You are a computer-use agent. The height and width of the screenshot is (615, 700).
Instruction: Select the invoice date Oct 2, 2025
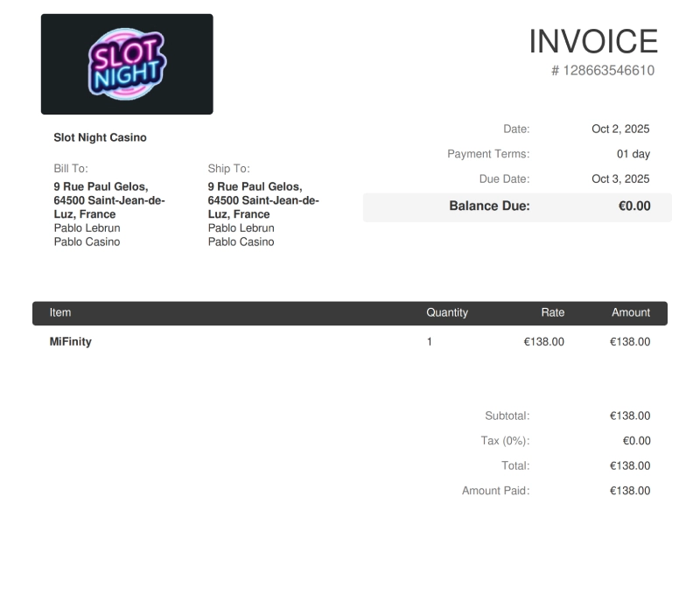(620, 129)
